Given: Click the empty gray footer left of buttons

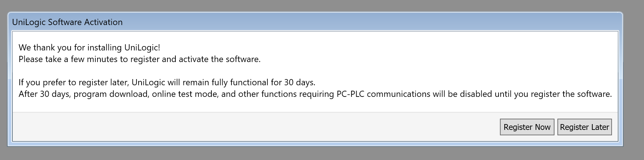Looking at the screenshot, I should click(255, 127).
